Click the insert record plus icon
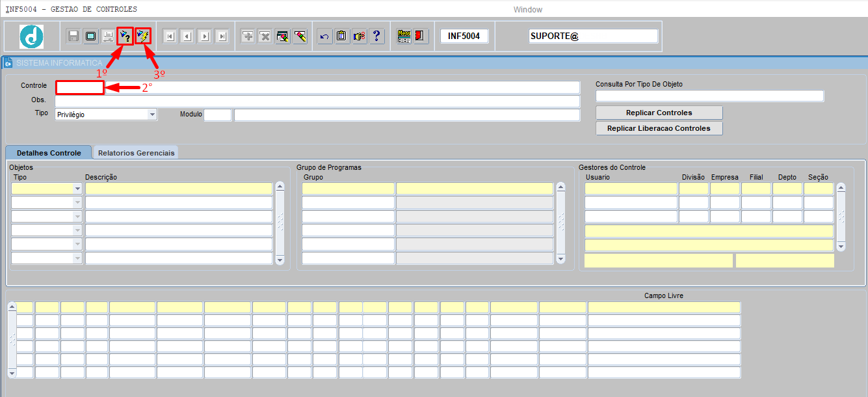The width and height of the screenshot is (868, 397). 248,36
